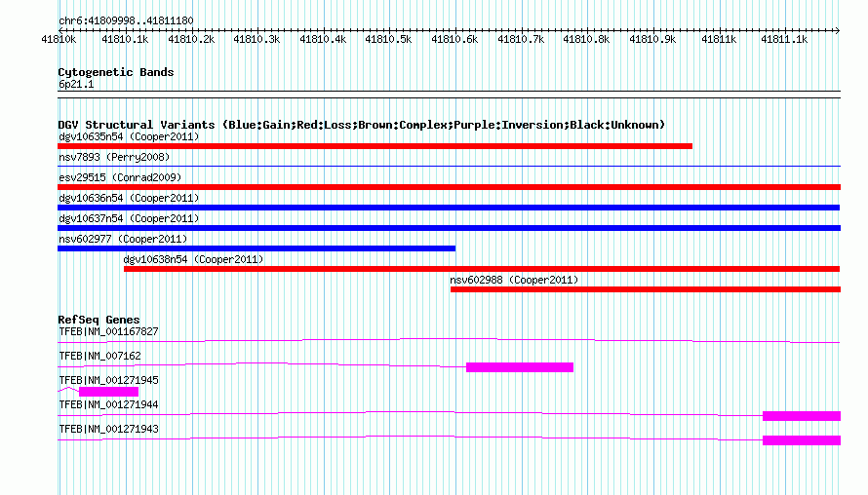The width and height of the screenshot is (868, 495).
Task: Select the magenta exon of TFEB|NM_007162
Action: click(520, 367)
